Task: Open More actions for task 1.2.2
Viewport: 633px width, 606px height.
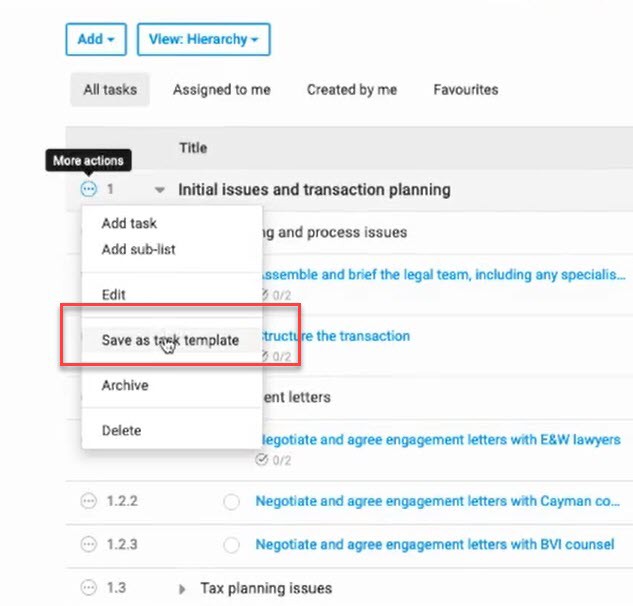Action: point(88,502)
